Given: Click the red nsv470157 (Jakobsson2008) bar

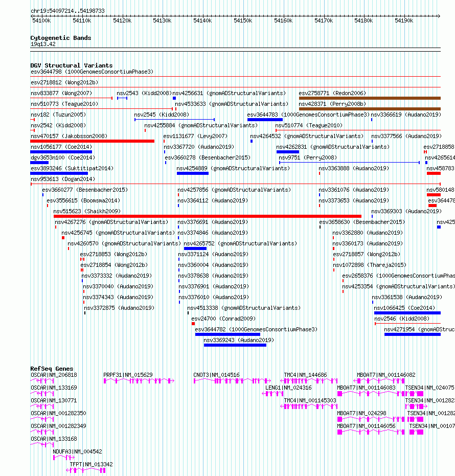Looking at the screenshot, I should pyautogui.click(x=92, y=141).
